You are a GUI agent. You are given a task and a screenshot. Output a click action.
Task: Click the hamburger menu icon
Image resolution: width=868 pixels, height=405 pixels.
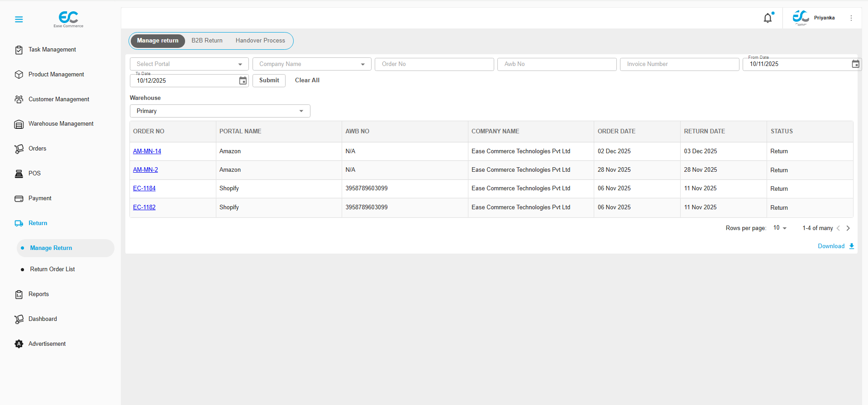click(x=19, y=19)
